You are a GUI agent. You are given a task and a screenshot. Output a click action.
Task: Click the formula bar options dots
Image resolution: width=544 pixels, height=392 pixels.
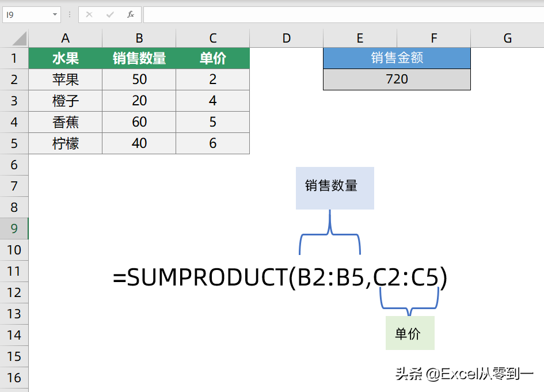[70, 14]
